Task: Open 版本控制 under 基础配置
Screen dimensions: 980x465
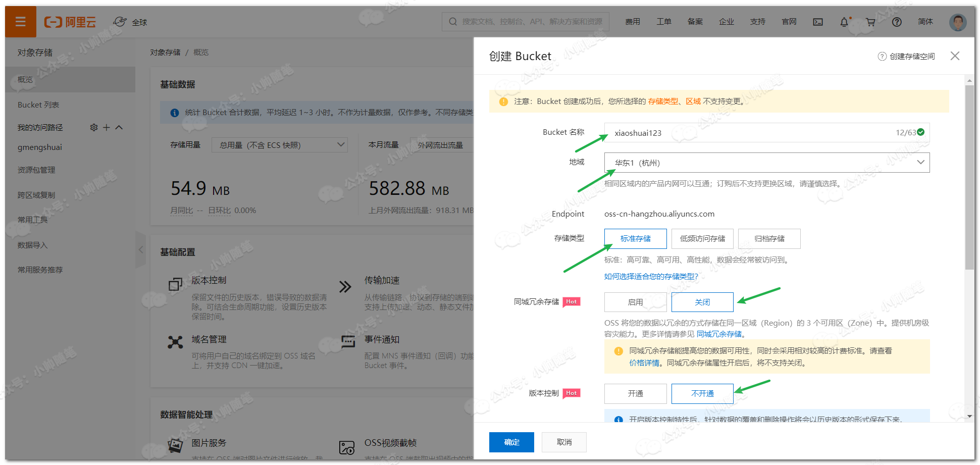Action: [x=209, y=280]
